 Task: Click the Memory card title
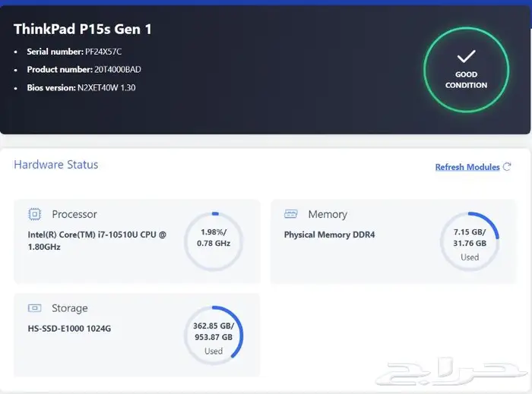[328, 214]
